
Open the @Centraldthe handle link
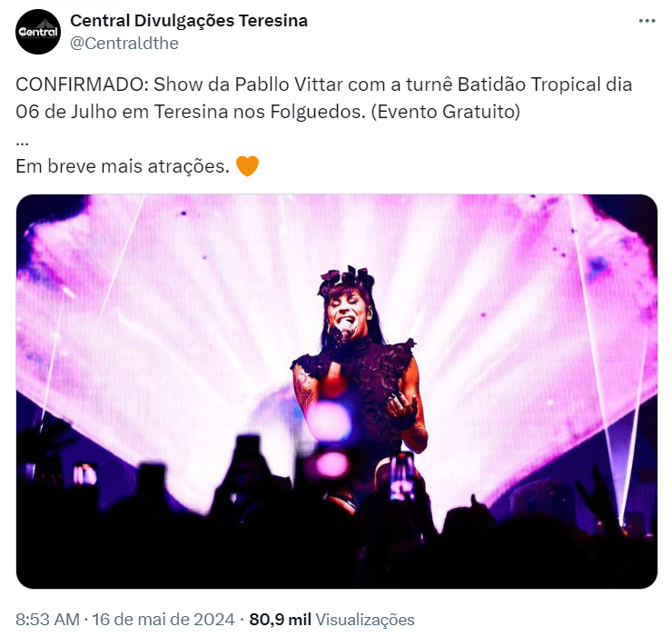pyautogui.click(x=124, y=44)
